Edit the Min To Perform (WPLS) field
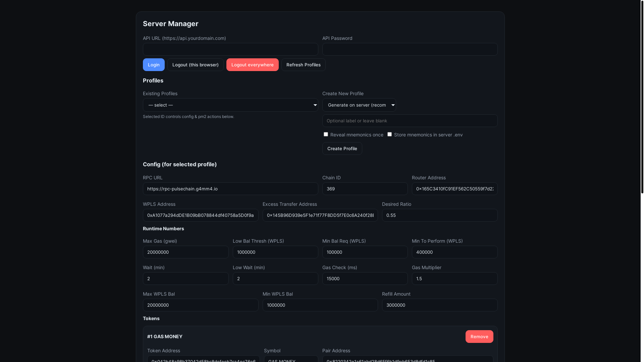The width and height of the screenshot is (644, 362). coord(455,252)
